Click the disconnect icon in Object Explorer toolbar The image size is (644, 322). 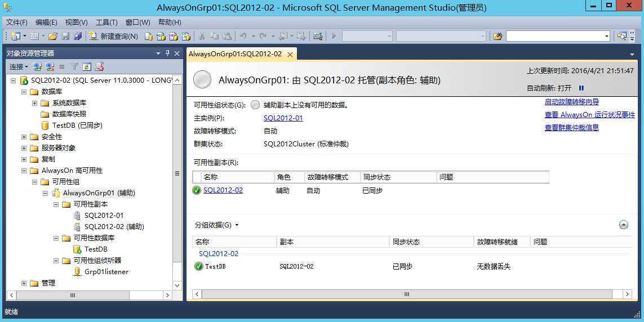point(50,66)
